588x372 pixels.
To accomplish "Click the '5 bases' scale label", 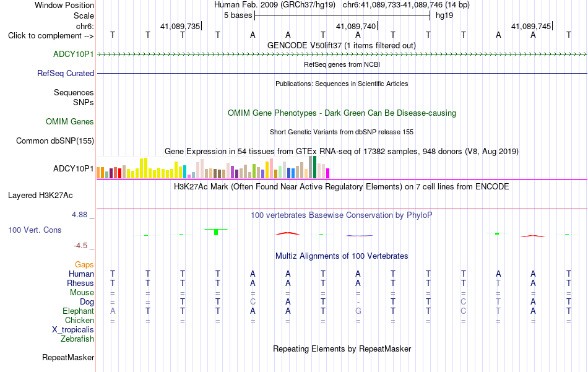I will (238, 15).
